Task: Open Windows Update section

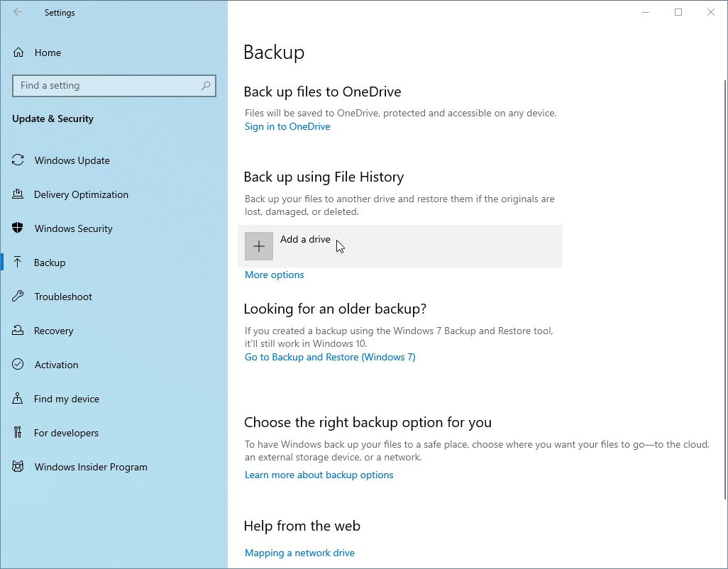Action: [x=72, y=160]
